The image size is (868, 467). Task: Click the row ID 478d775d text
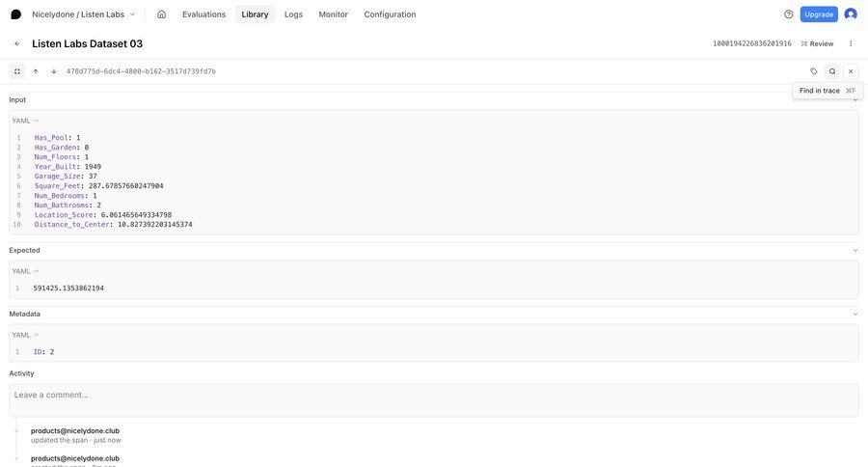click(x=141, y=71)
